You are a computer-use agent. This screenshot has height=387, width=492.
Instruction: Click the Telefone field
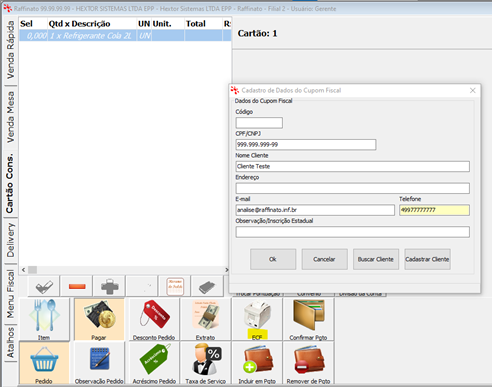pyautogui.click(x=434, y=210)
